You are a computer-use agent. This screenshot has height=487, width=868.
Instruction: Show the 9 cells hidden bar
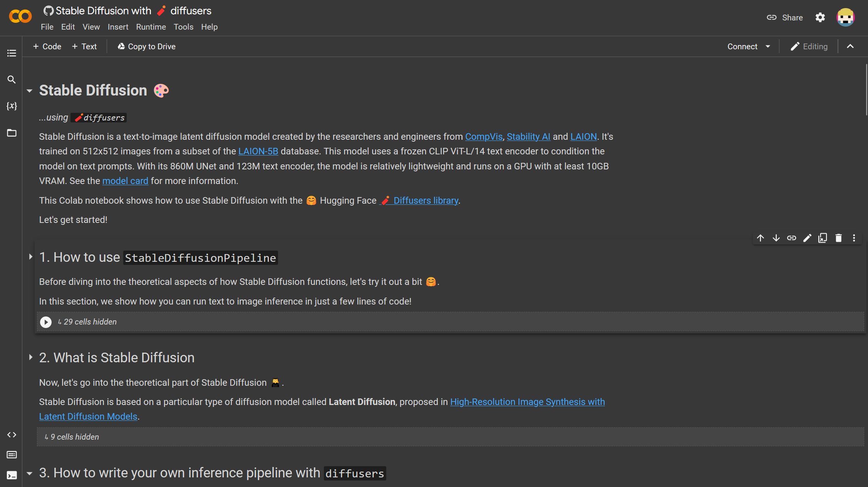(451, 437)
